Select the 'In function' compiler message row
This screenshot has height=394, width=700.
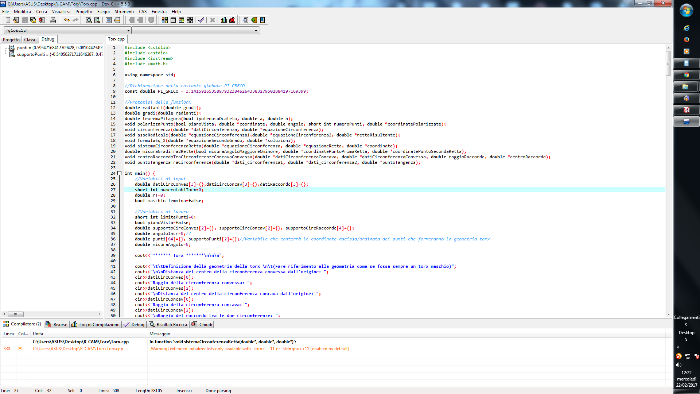pyautogui.click(x=333, y=342)
